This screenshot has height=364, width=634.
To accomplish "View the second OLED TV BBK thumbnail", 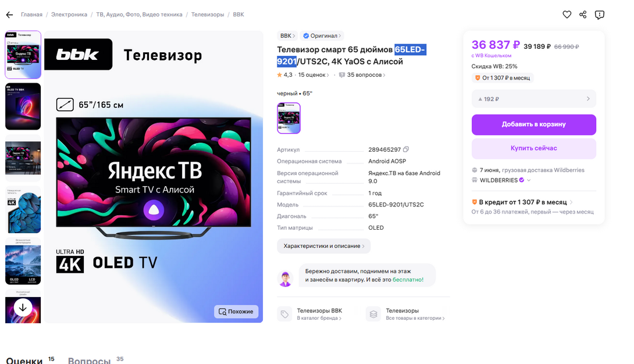I will (23, 106).
